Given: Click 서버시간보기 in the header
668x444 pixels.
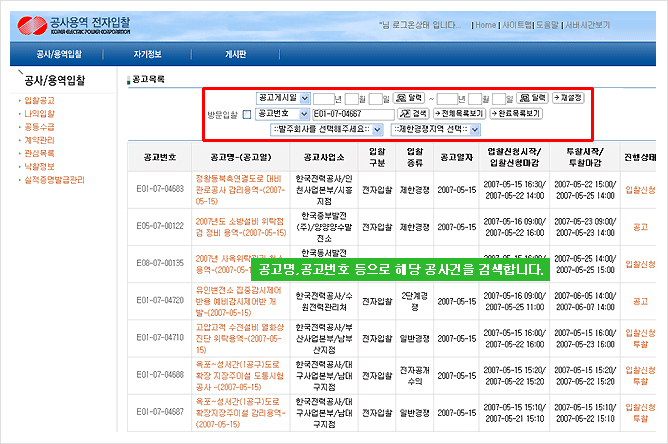Looking at the screenshot, I should click(x=587, y=25).
